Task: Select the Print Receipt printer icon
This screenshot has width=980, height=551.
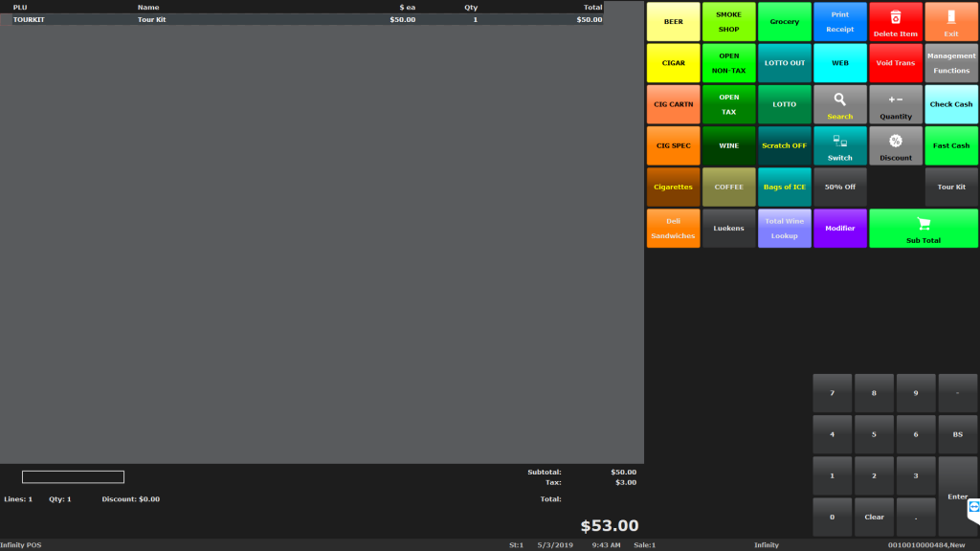Action: coord(840,21)
